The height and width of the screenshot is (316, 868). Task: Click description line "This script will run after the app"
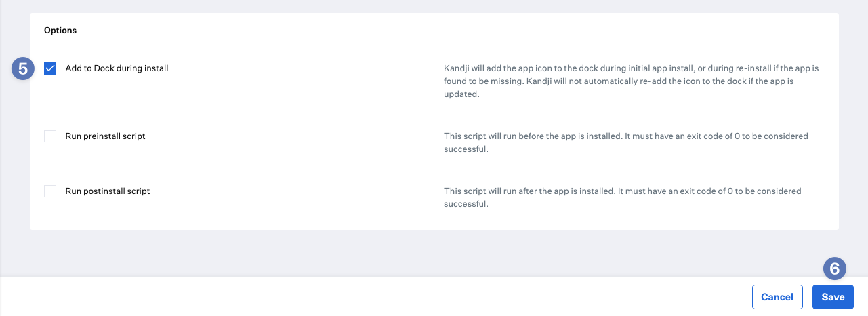[622, 191]
